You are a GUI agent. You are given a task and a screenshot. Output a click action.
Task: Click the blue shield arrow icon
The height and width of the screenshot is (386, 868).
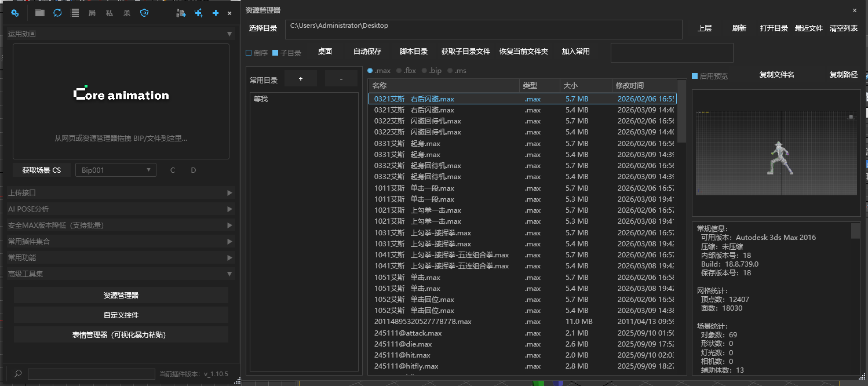144,13
